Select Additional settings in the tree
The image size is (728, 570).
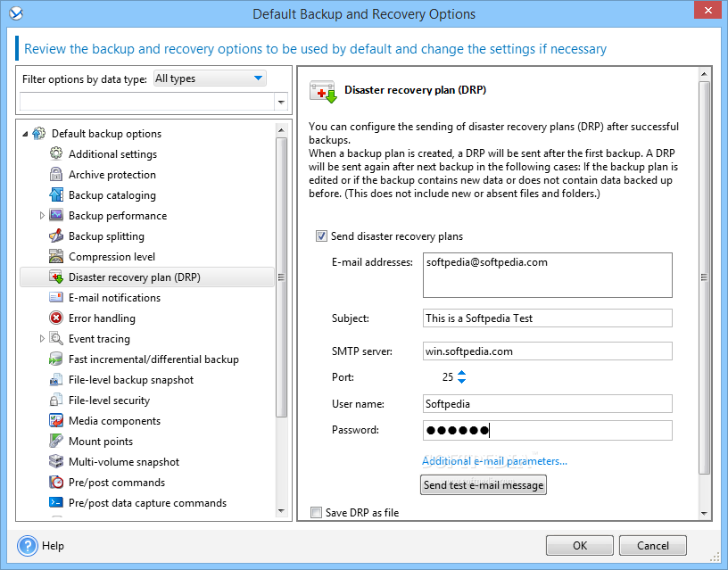pos(112,154)
